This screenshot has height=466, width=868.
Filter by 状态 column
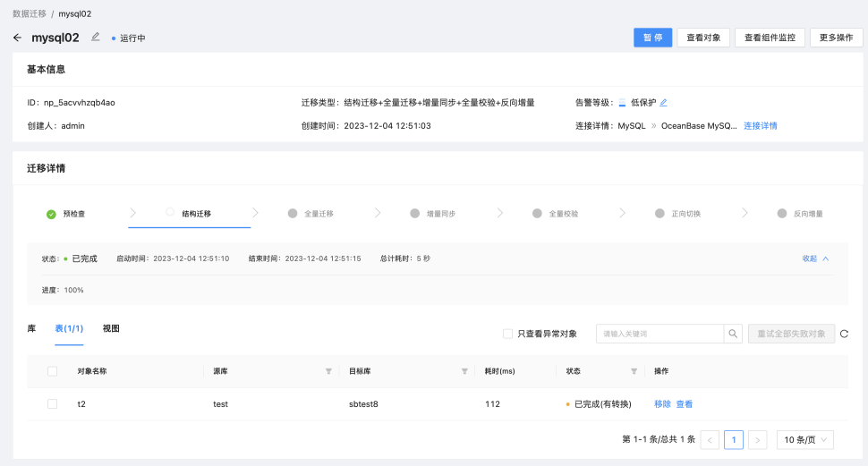(x=634, y=371)
